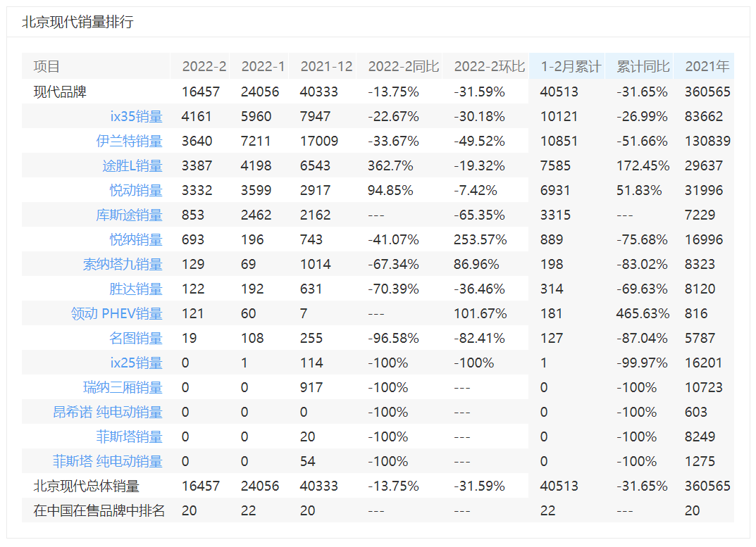Click the 悦动 cumulative value 51.83%

tap(639, 190)
